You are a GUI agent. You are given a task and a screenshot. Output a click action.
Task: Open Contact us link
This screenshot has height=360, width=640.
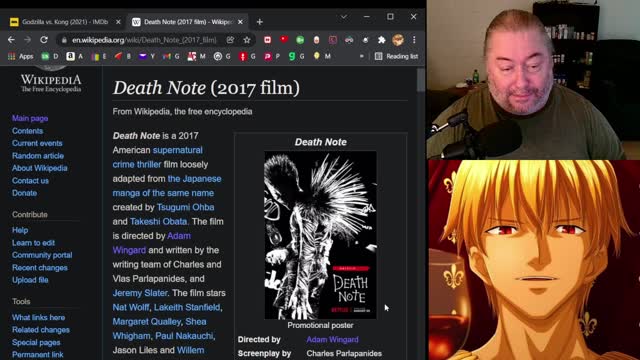[x=30, y=180]
